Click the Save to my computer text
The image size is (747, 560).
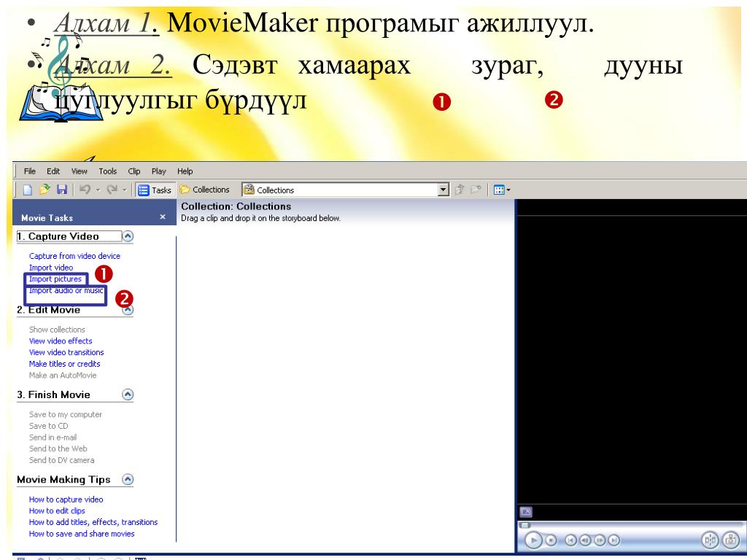pos(65,414)
